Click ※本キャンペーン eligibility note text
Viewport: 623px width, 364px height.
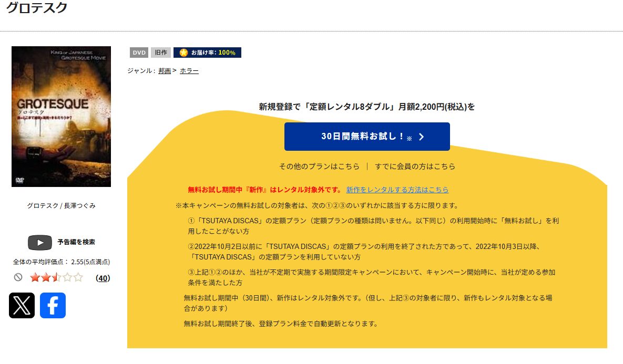[318, 205]
